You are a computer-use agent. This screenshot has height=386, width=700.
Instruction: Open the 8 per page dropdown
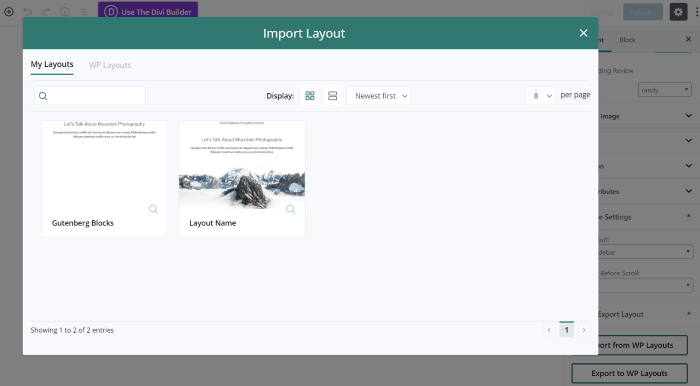[x=541, y=96]
